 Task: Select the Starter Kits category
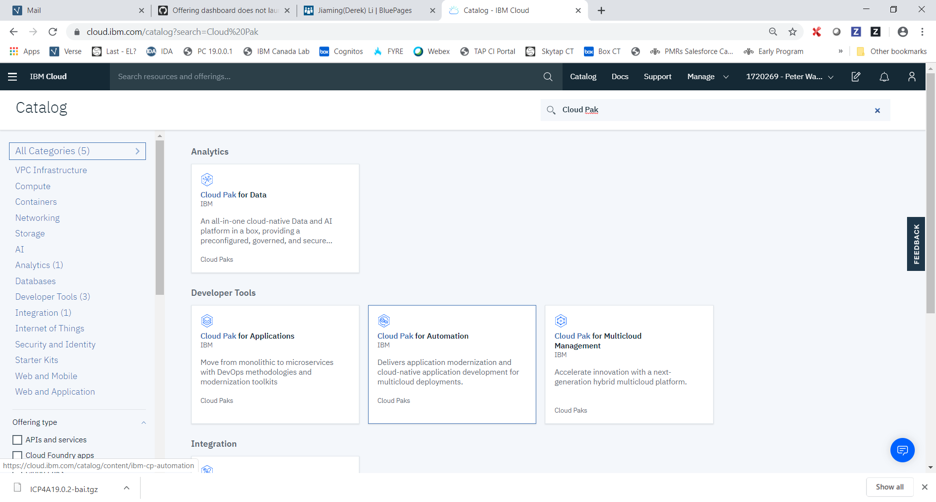(36, 360)
